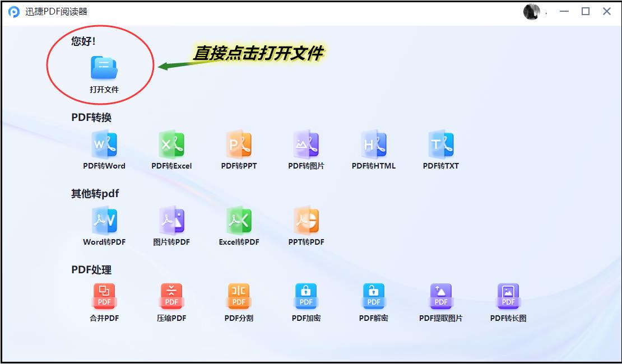Launch Excel转PDF conversion
The image size is (622, 364).
239,221
